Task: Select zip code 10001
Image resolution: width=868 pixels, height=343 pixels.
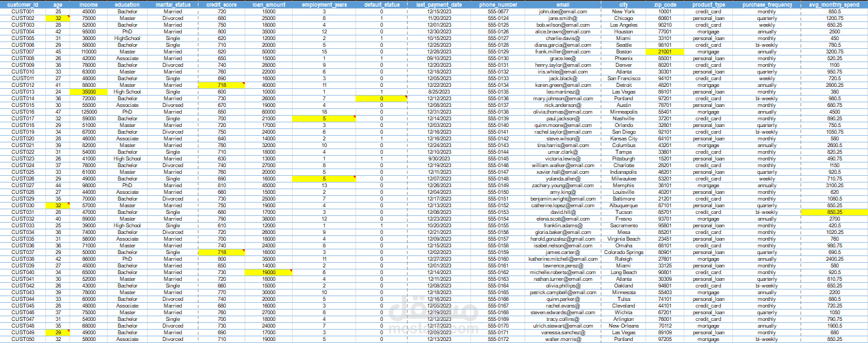Action: coord(665,11)
